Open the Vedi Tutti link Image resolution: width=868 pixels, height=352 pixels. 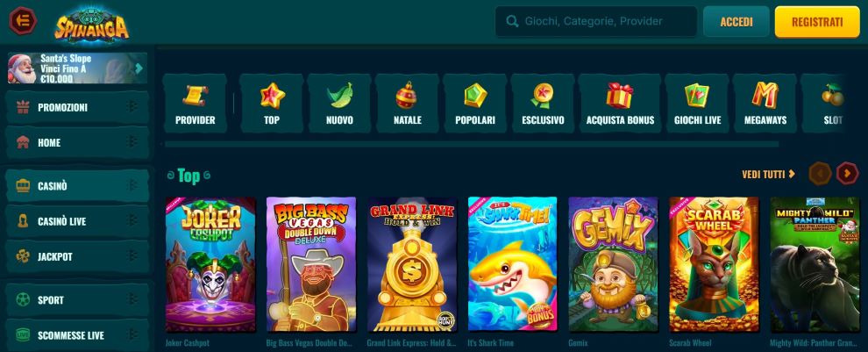768,174
